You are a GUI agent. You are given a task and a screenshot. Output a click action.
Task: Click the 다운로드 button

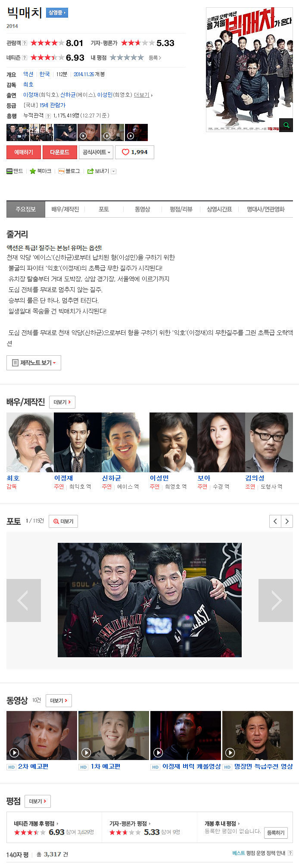tap(59, 152)
